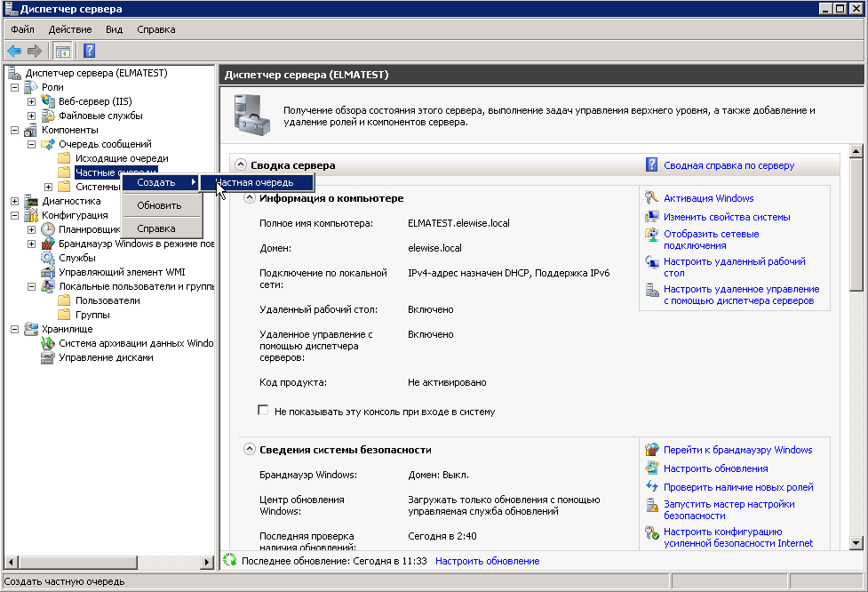This screenshot has height=592, width=868.
Task: Click the right pane vertical scrollbar down arrow
Action: pos(856,543)
